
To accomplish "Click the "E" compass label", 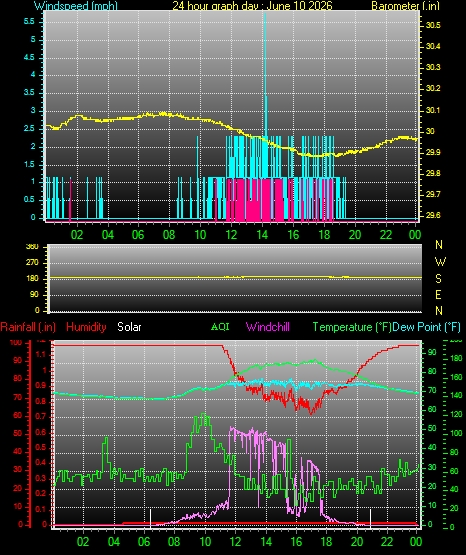I will (x=438, y=295).
